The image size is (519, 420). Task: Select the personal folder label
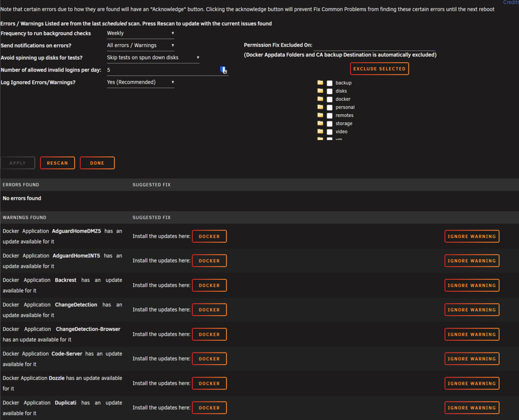click(x=345, y=107)
